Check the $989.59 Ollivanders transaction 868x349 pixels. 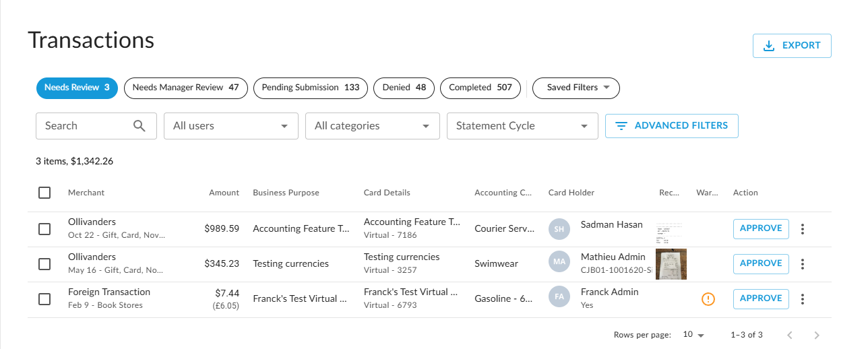(44, 229)
